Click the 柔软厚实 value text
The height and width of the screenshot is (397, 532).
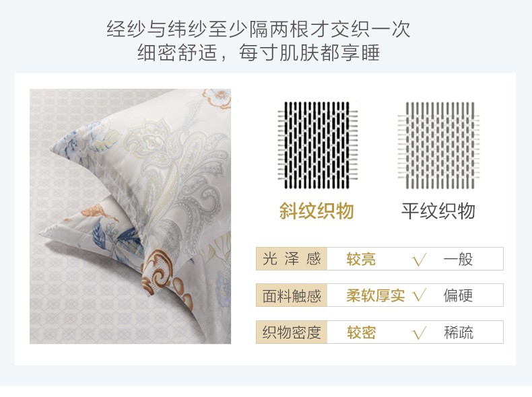pyautogui.click(x=376, y=295)
